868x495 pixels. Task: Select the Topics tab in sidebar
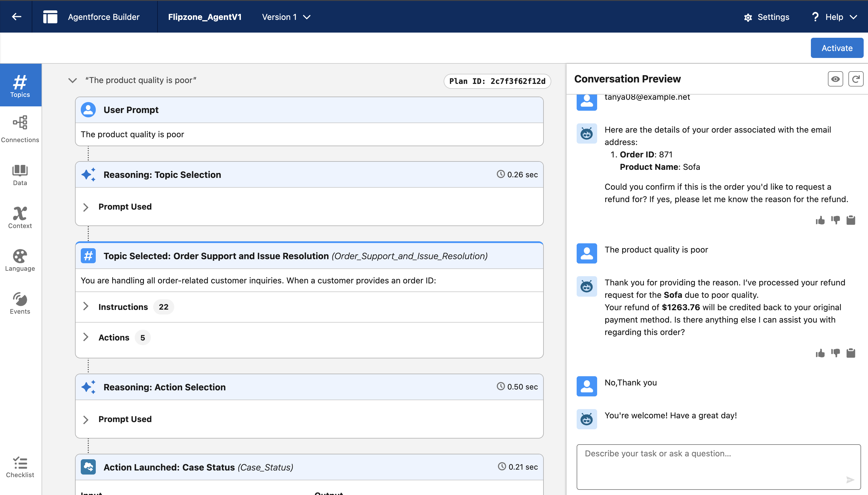(x=20, y=85)
